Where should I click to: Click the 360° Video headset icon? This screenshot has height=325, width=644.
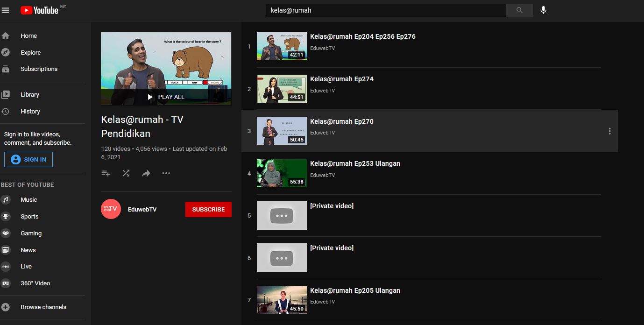tap(6, 283)
